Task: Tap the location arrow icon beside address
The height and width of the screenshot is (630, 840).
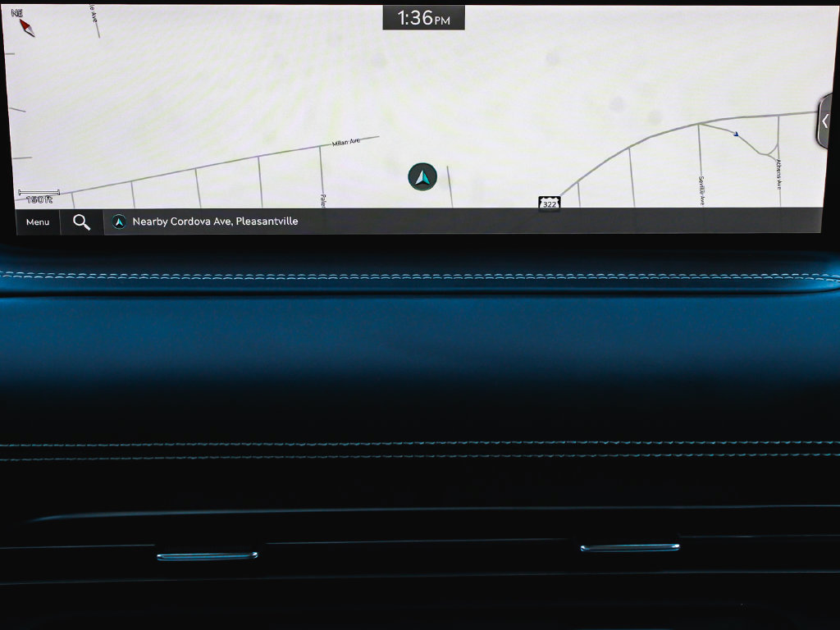Action: 119,221
